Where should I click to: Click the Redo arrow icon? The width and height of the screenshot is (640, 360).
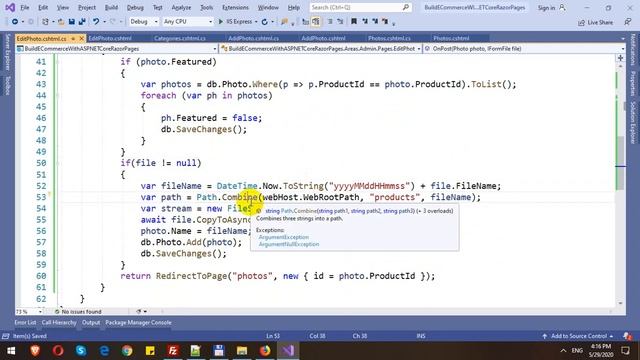(113, 22)
